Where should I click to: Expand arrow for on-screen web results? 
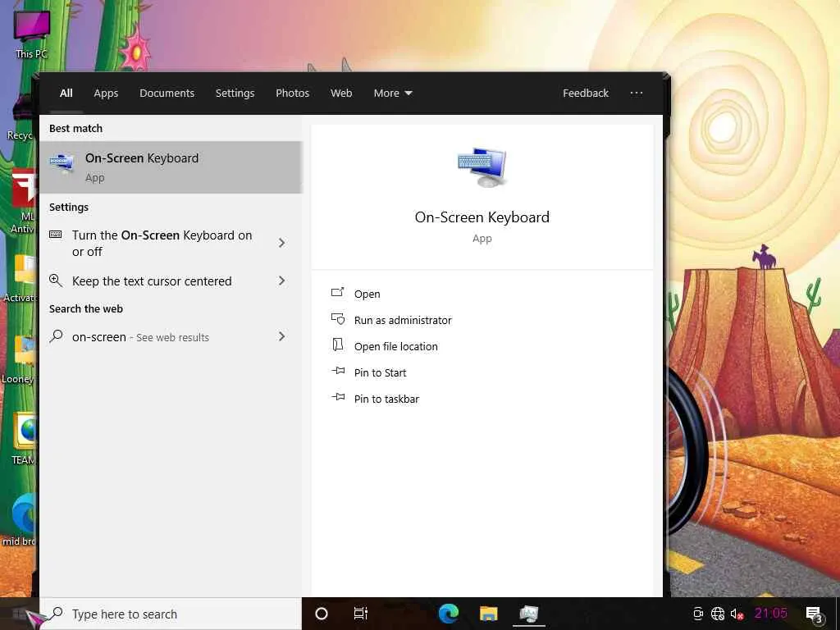[x=282, y=336]
